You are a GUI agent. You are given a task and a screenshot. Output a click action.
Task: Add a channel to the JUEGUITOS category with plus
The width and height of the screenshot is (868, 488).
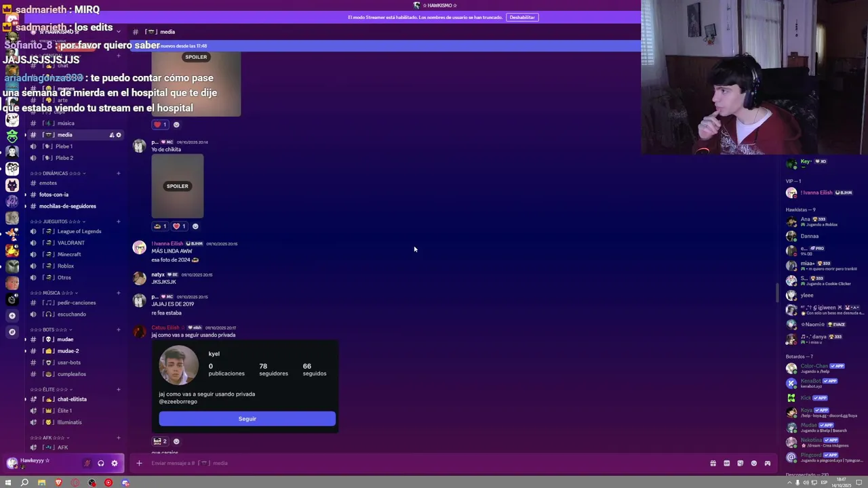tap(118, 222)
